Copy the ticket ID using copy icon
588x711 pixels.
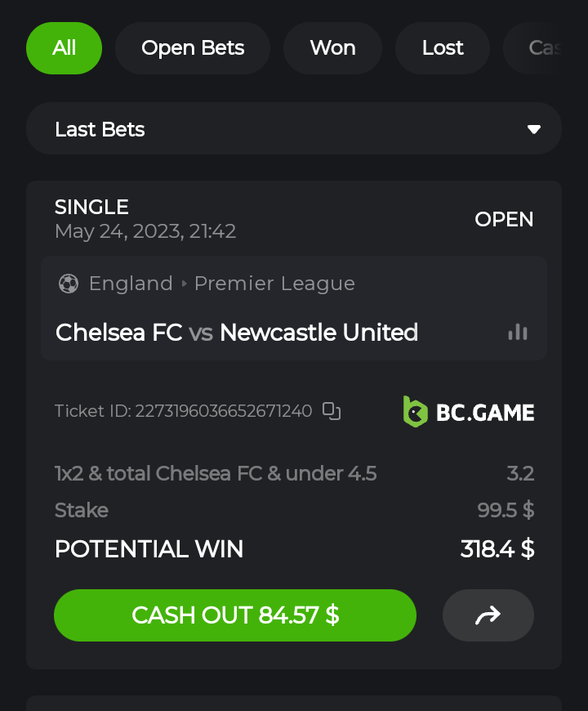coord(331,411)
